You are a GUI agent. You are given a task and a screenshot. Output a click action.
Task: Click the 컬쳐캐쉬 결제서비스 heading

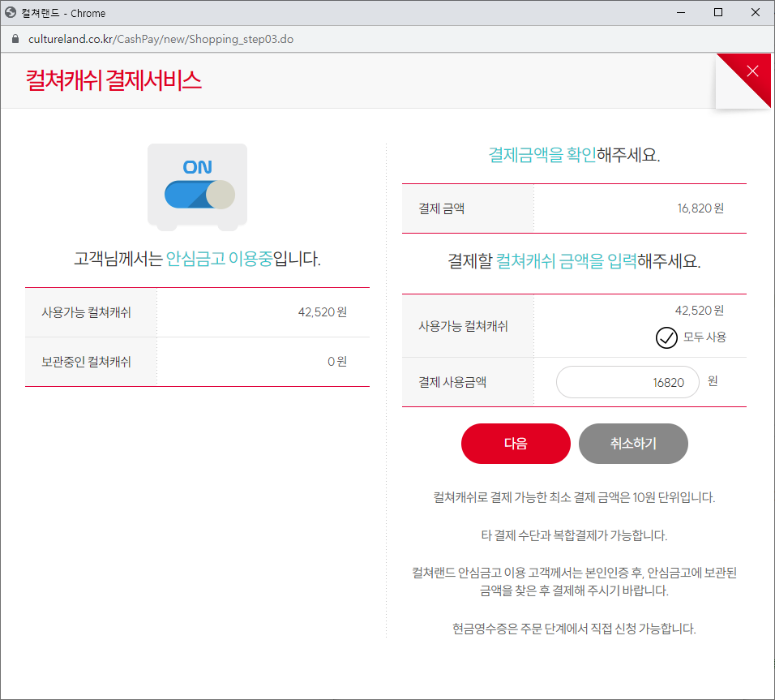113,80
